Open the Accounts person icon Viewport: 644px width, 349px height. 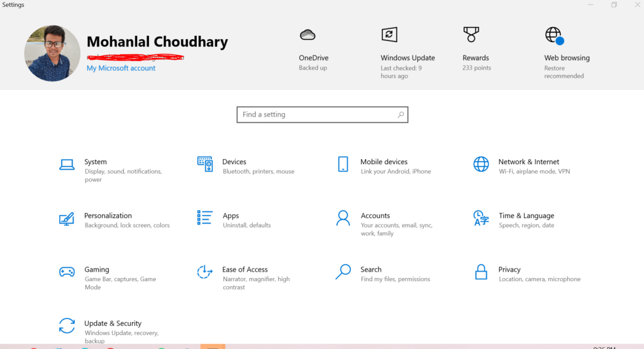[x=343, y=218]
